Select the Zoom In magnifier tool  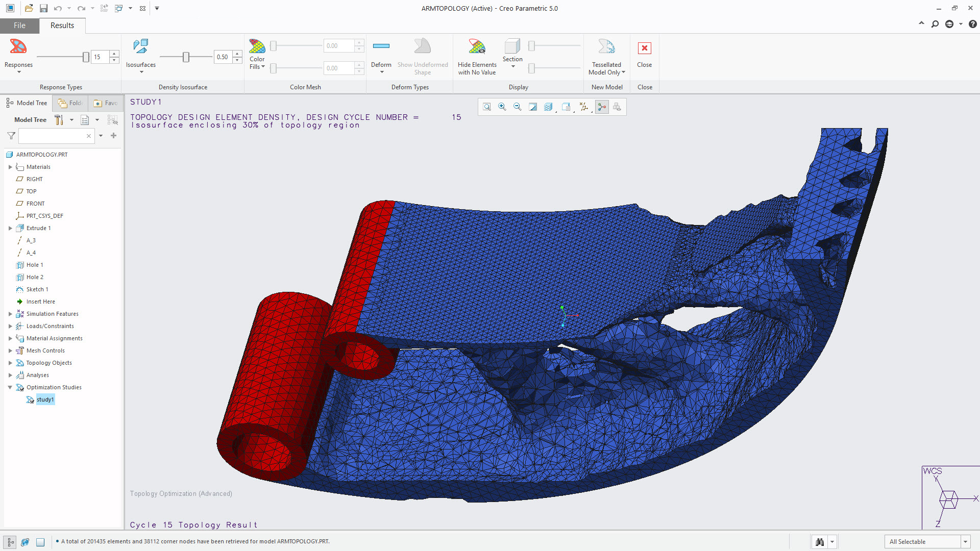point(502,107)
